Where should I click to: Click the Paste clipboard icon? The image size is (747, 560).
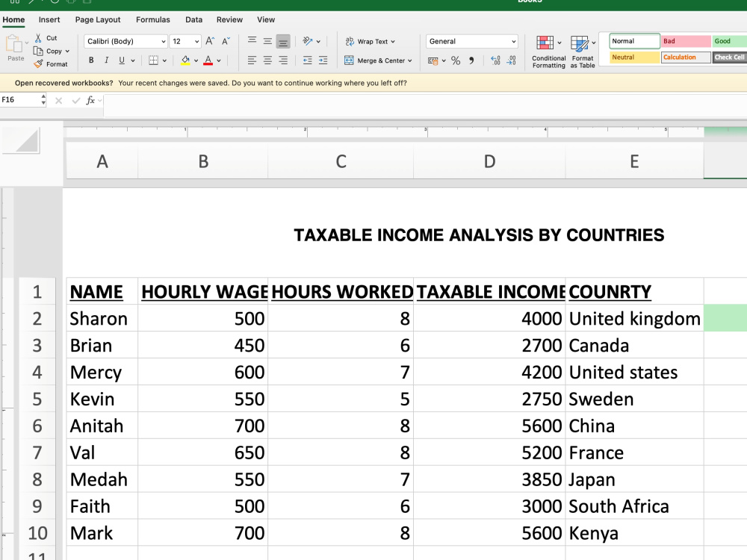13,44
